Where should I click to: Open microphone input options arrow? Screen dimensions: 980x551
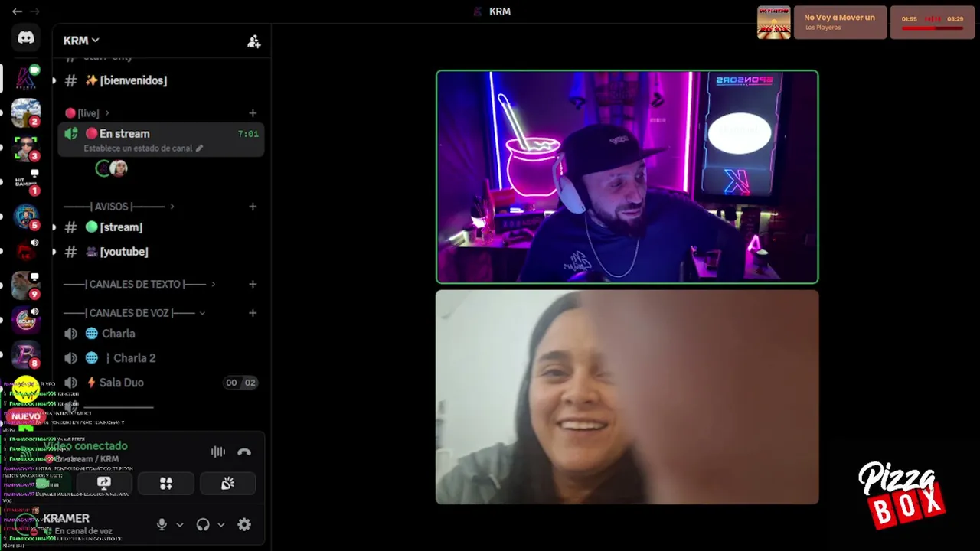[180, 525]
